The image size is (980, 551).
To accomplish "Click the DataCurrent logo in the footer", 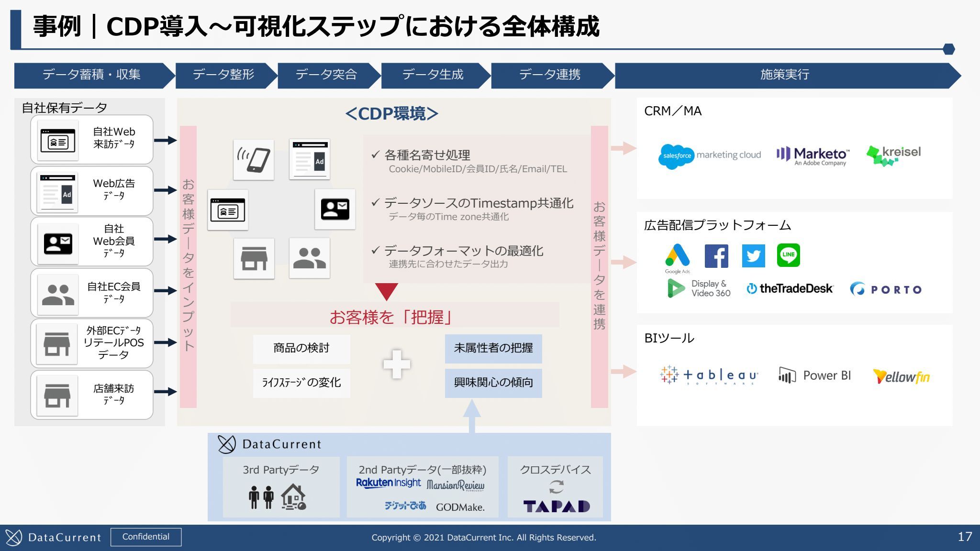I will pos(53,538).
